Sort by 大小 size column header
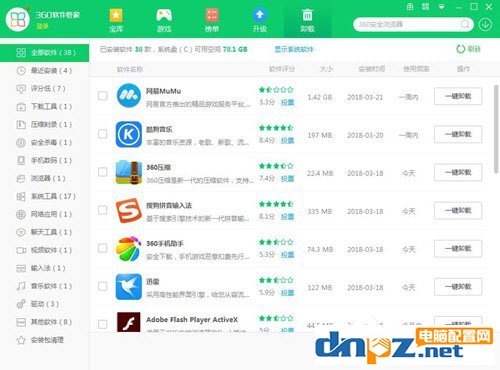 [326, 69]
